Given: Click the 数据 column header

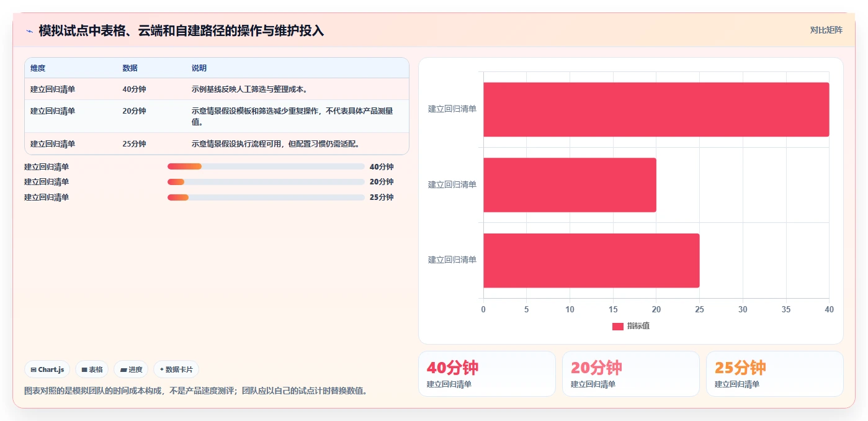Looking at the screenshot, I should [130, 68].
